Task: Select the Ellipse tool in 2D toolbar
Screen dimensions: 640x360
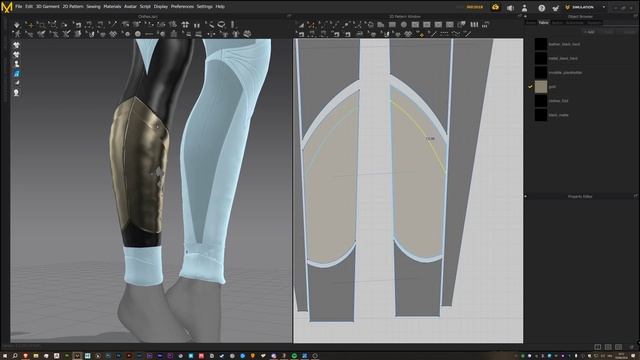Action: pos(404,25)
